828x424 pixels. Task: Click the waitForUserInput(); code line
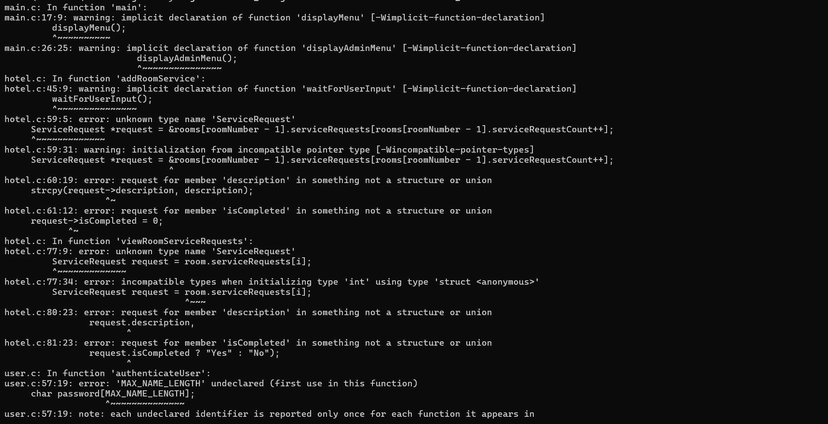tap(102, 99)
